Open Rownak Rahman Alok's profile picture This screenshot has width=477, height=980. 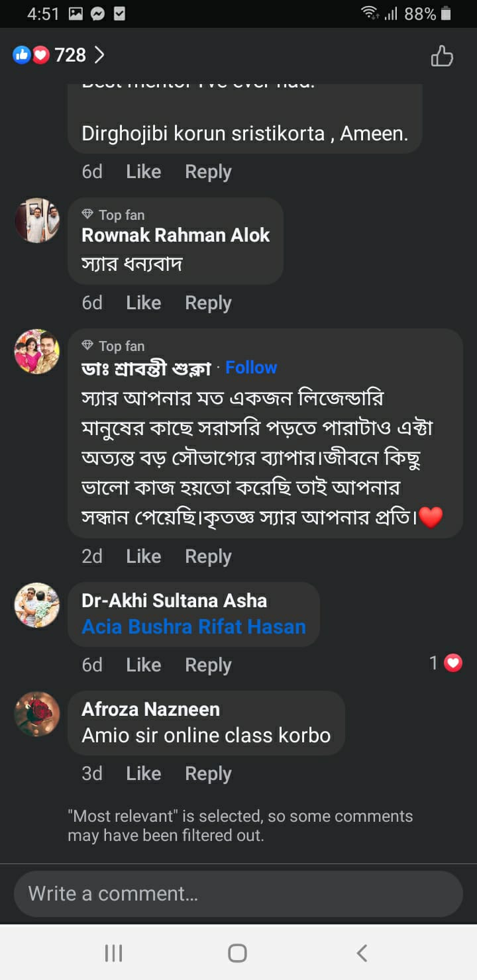tap(37, 220)
